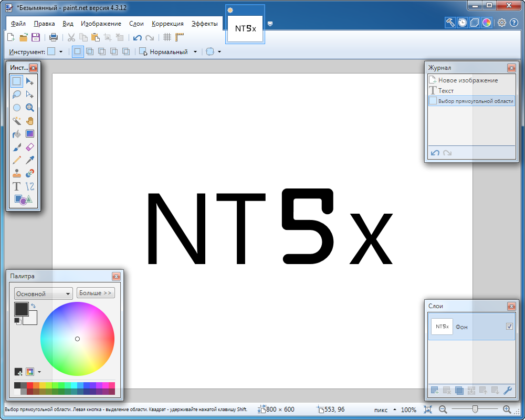Screen dimensions: 525x420
Task: Pick the Eraser tool
Action: pos(30,147)
